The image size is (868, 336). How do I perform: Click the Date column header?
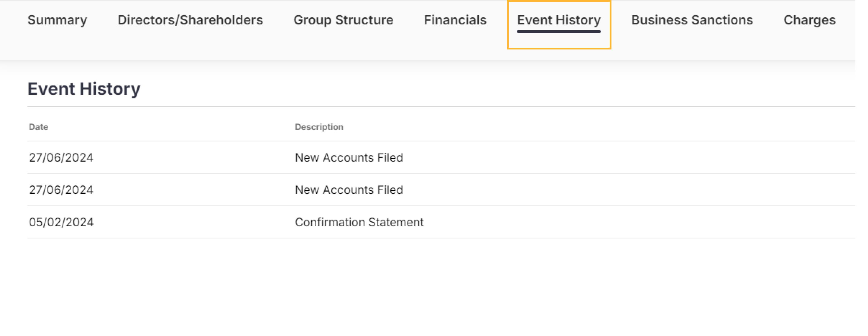click(38, 127)
